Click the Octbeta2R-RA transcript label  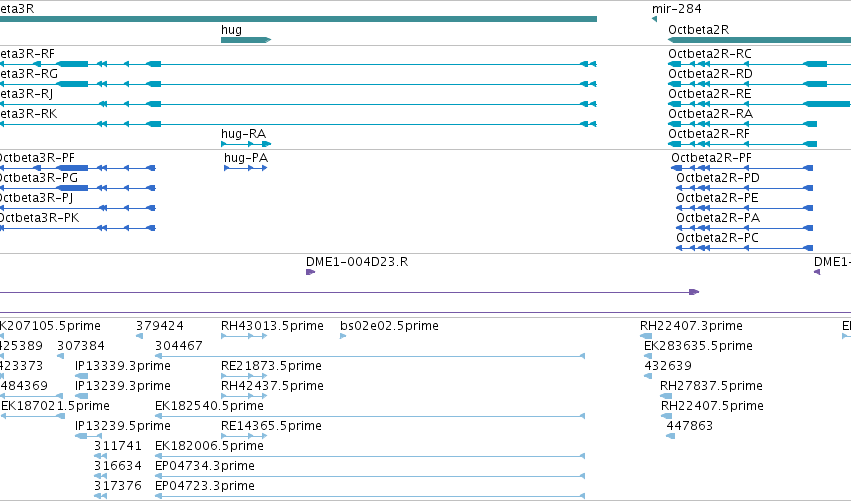coord(710,114)
